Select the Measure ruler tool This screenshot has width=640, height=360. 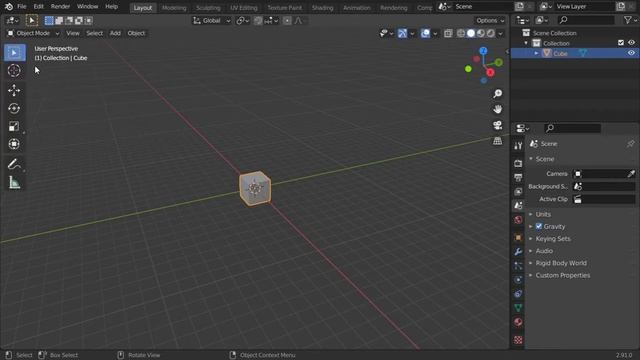(14, 182)
